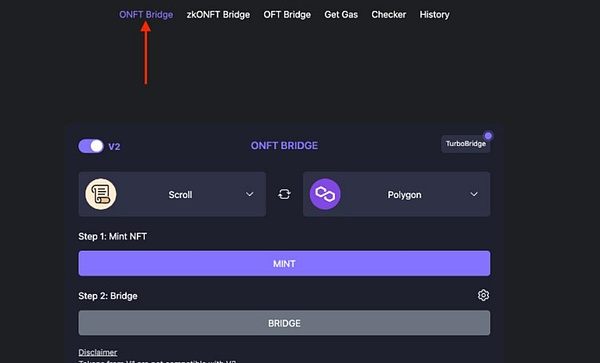Swap source and destination chains icon

284,194
